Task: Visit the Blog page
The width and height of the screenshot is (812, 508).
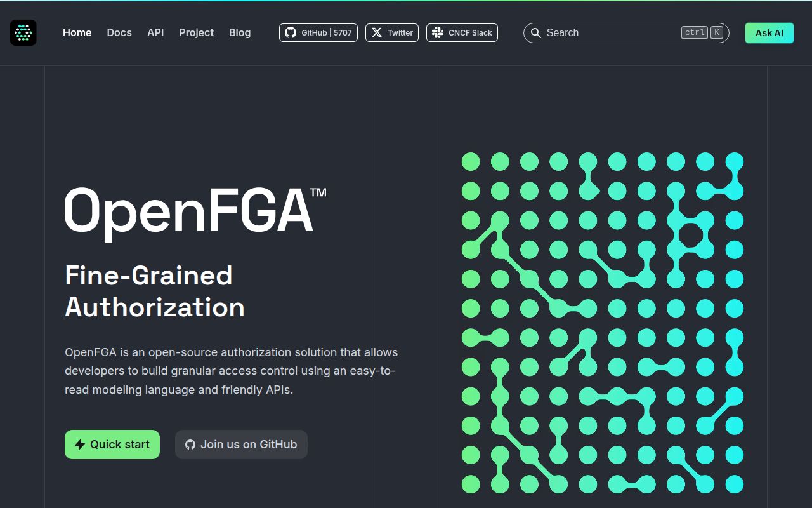Action: (x=240, y=32)
